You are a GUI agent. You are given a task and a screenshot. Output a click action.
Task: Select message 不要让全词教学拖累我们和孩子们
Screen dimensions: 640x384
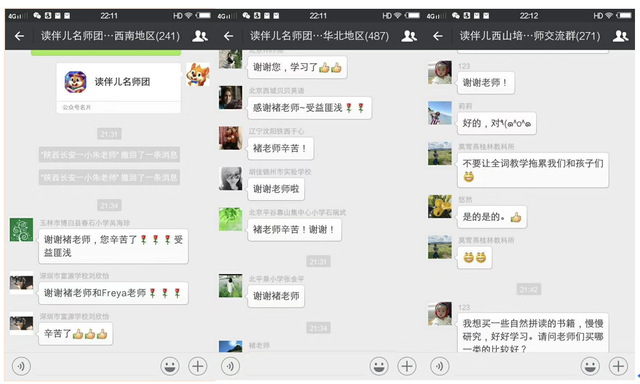tap(533, 170)
